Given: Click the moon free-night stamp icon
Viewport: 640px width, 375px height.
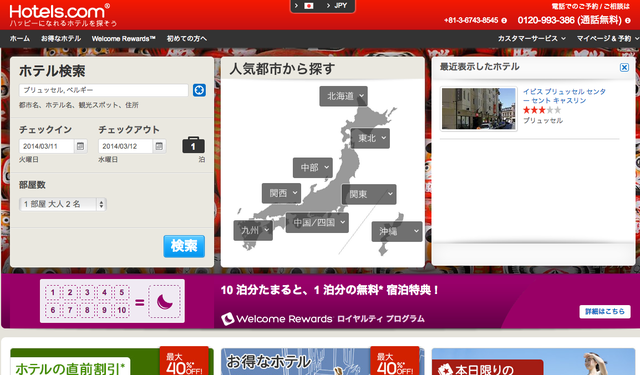Looking at the screenshot, I should 165,302.
